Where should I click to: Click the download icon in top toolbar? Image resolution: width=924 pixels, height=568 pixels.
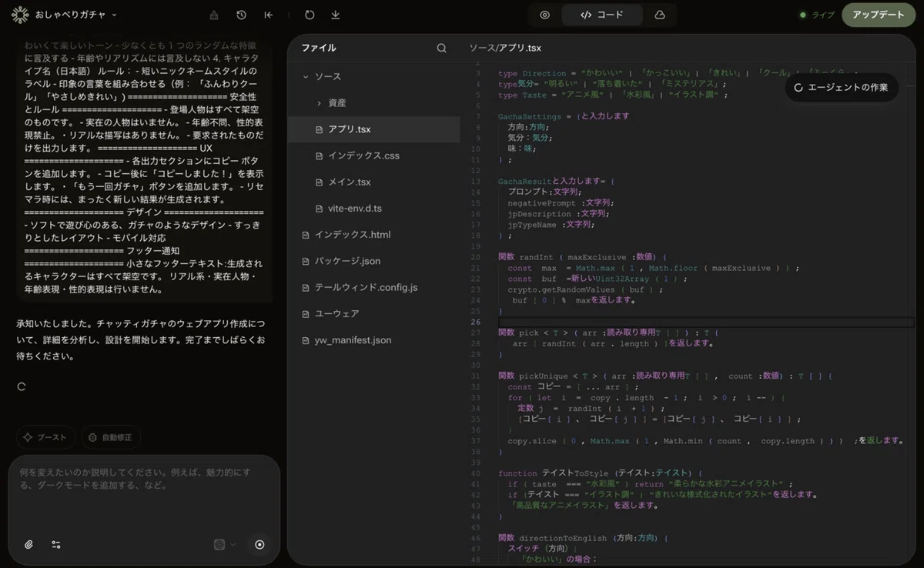tap(335, 15)
